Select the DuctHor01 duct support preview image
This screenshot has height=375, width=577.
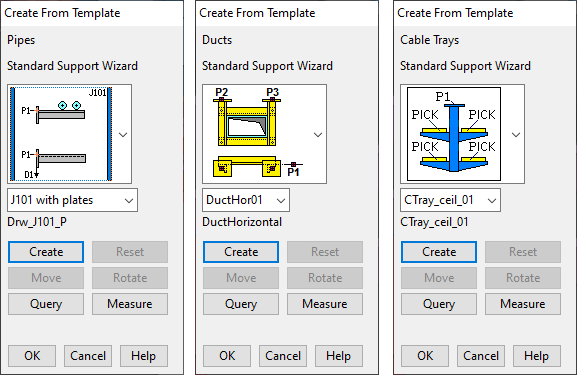pos(258,134)
